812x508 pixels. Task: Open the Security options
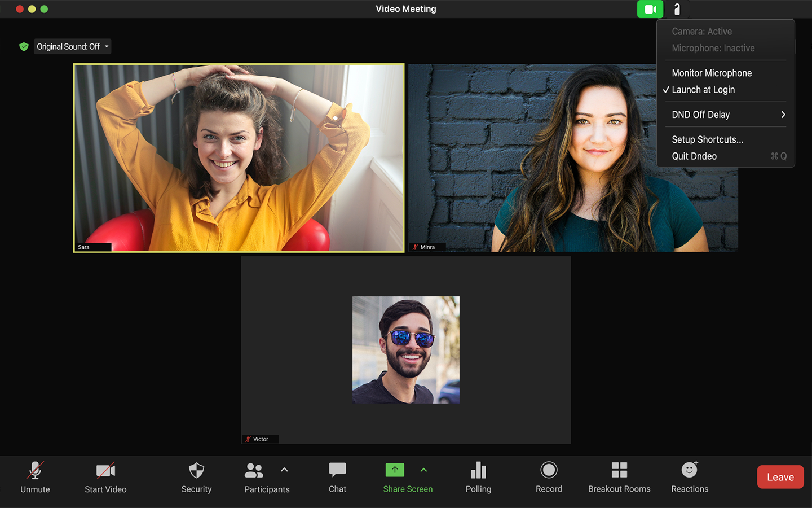[196, 477]
